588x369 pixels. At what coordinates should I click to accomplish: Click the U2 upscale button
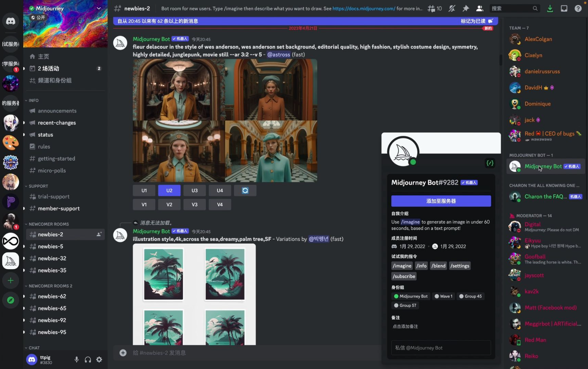(x=169, y=191)
